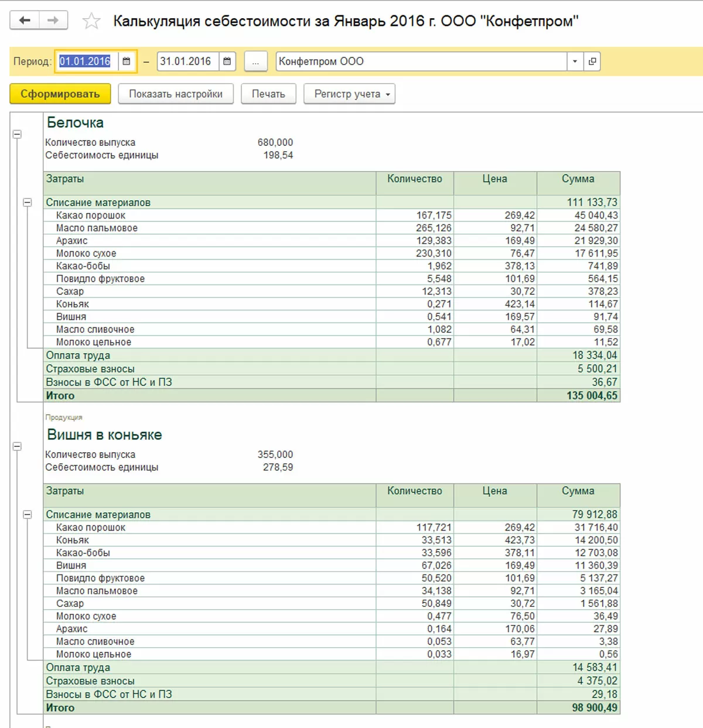Focus the period start date field
This screenshot has width=703, height=728.
(86, 61)
